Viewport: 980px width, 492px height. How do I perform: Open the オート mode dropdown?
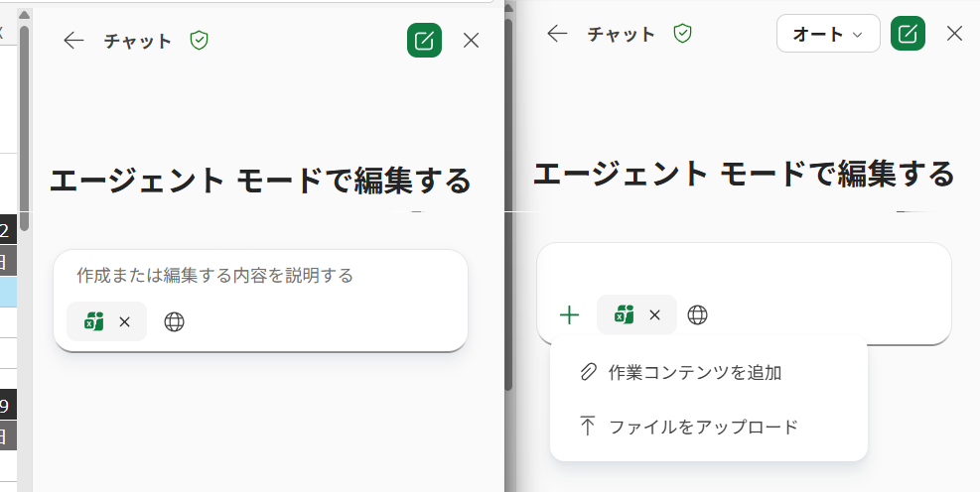point(828,34)
